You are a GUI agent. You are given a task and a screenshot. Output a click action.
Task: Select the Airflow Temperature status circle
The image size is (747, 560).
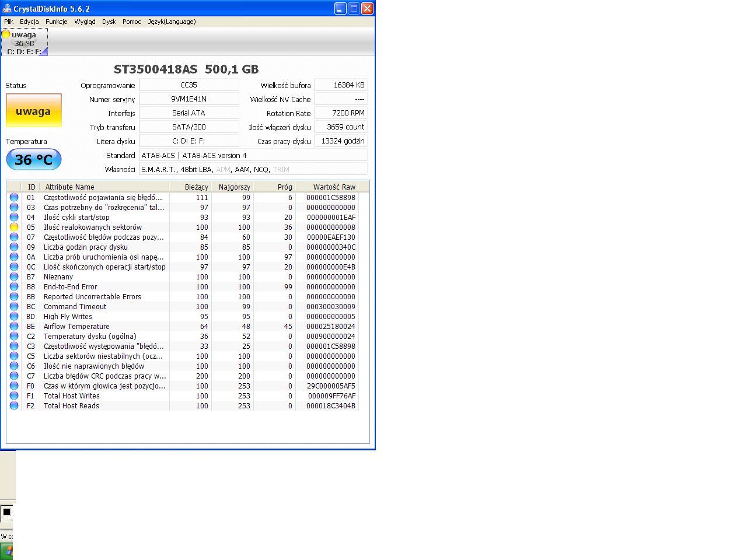[x=14, y=327]
